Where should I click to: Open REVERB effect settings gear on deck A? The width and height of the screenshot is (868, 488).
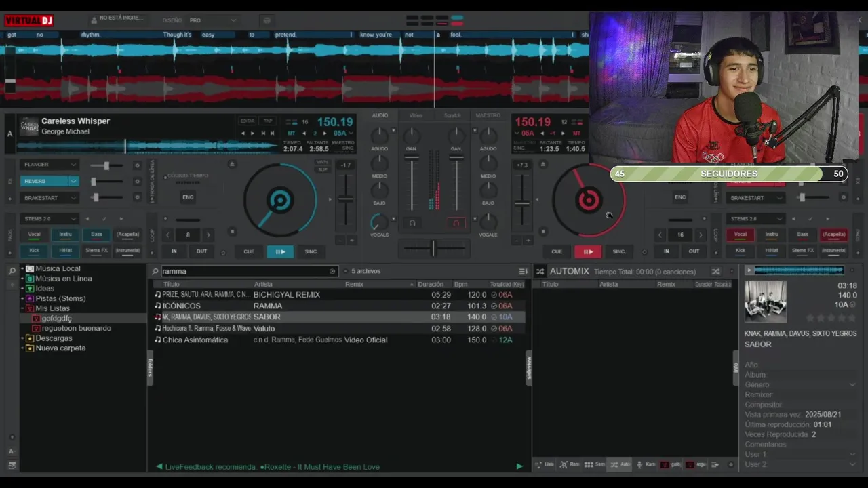tap(137, 181)
